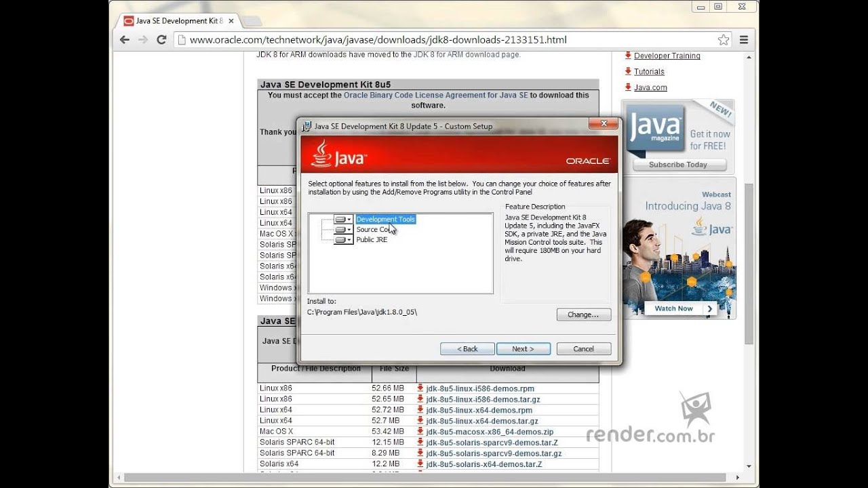Download jdk-8u5-linux-i586-demos.rpm

tap(480, 389)
